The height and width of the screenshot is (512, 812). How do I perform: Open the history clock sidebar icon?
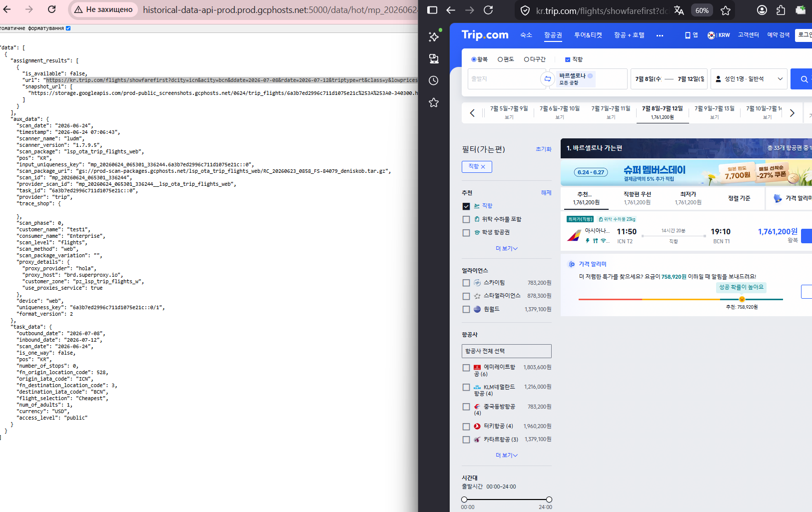tap(434, 80)
